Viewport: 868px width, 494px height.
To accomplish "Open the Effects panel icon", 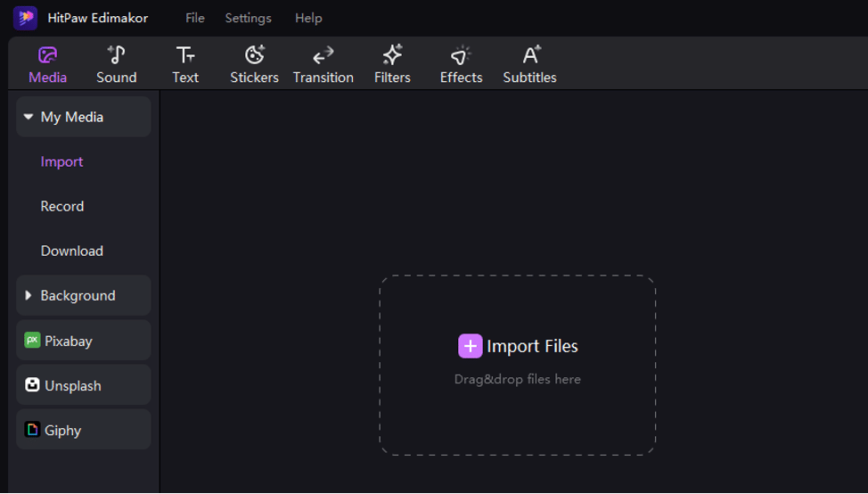I will (461, 55).
